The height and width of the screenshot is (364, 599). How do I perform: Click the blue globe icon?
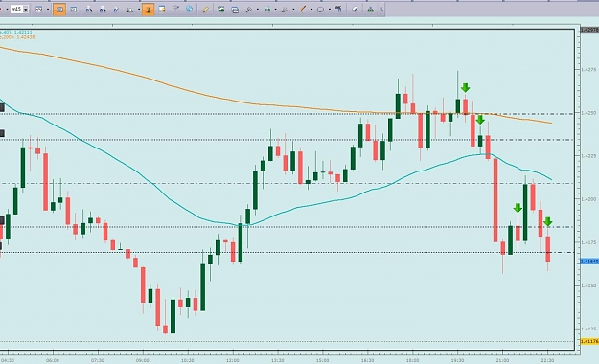190,9
